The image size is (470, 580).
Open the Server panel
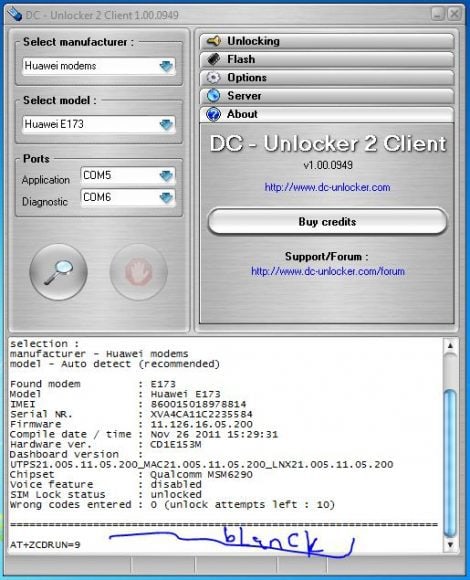[x=327, y=96]
